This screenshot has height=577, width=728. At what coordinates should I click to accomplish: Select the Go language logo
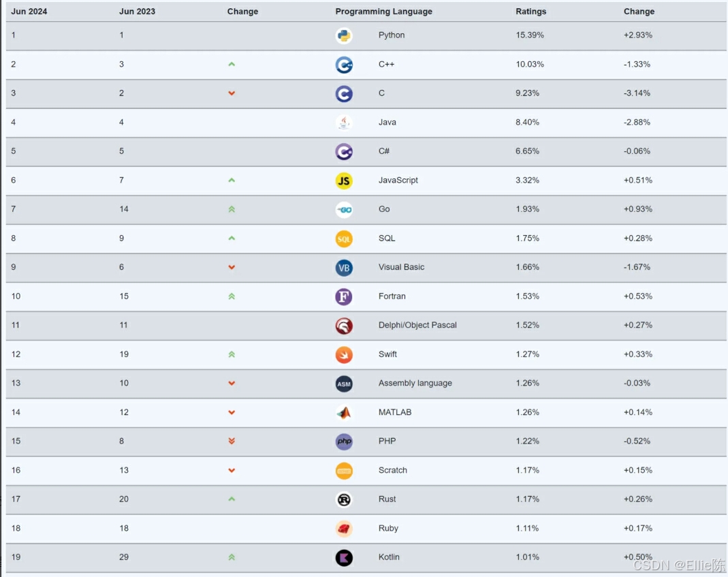pos(344,210)
